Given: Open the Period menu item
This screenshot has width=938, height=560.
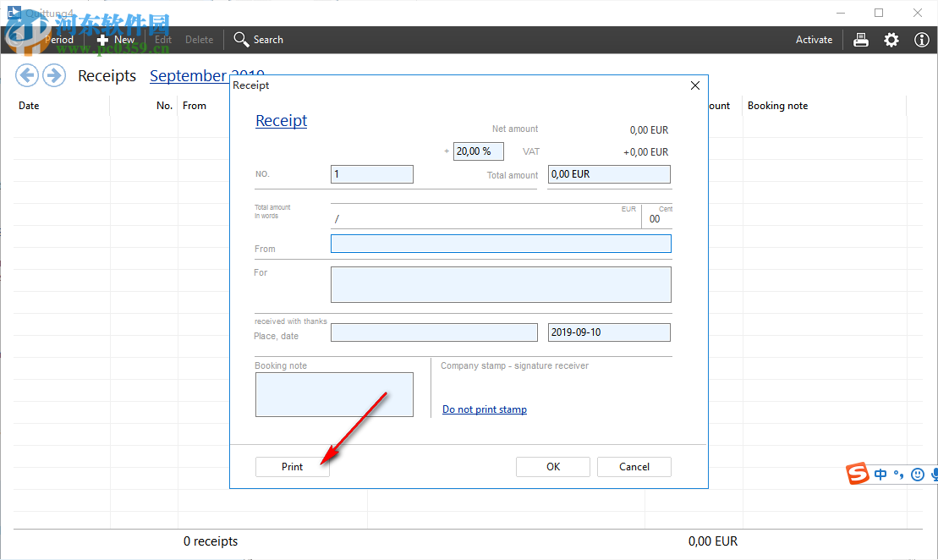Looking at the screenshot, I should 58,40.
